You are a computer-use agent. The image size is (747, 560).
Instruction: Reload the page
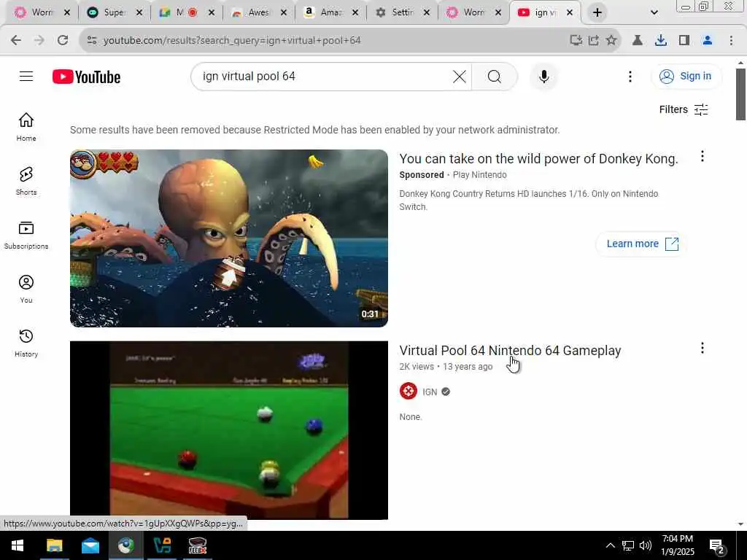pos(63,41)
